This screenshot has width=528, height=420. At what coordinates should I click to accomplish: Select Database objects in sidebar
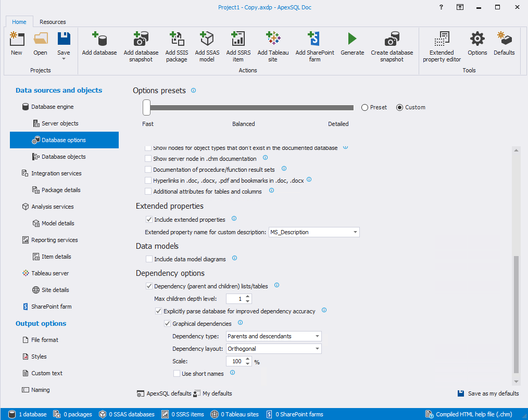(x=65, y=157)
